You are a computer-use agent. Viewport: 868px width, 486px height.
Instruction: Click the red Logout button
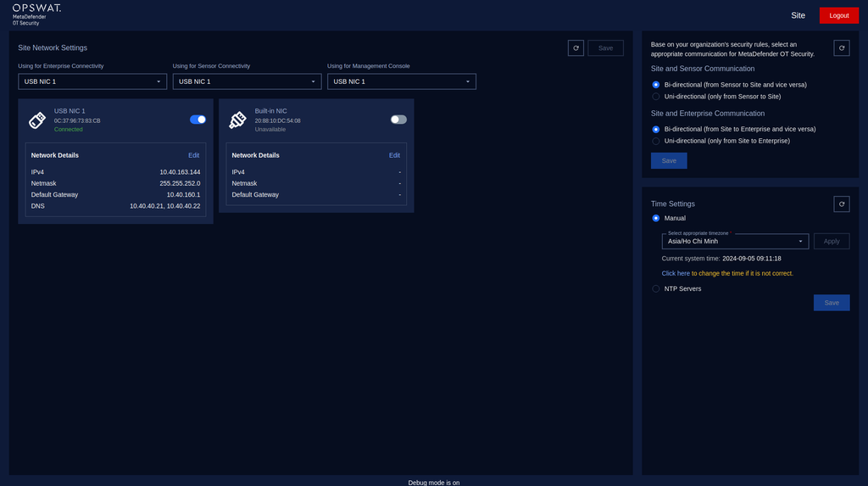pyautogui.click(x=838, y=15)
